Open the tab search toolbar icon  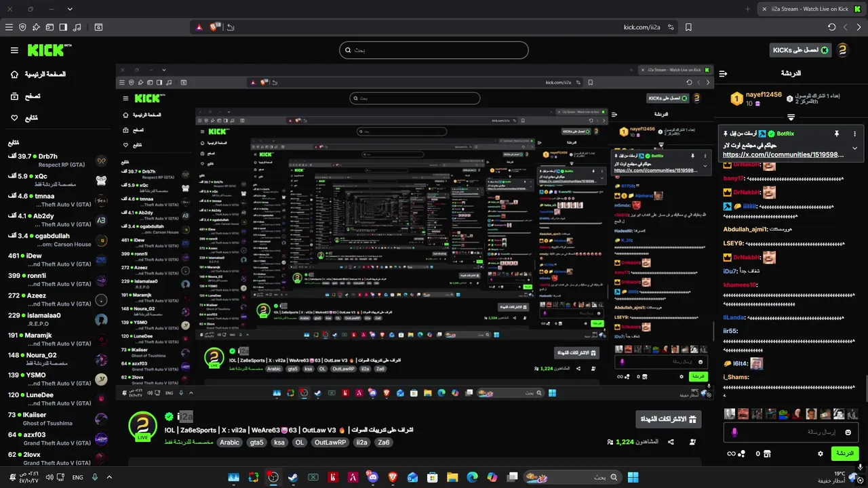point(98,27)
